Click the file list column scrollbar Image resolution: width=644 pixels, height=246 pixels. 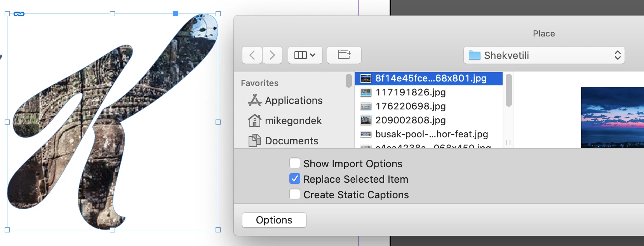(508, 90)
